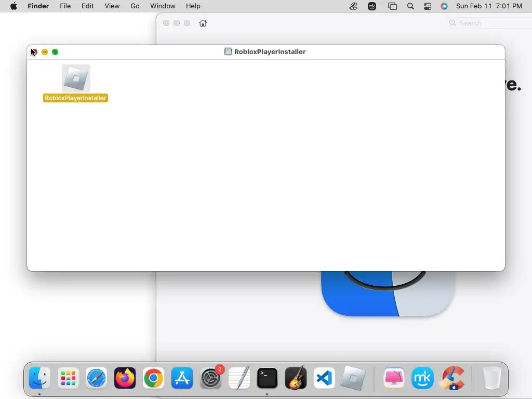
Task: Click the date and time in the menu bar
Action: 489,6
